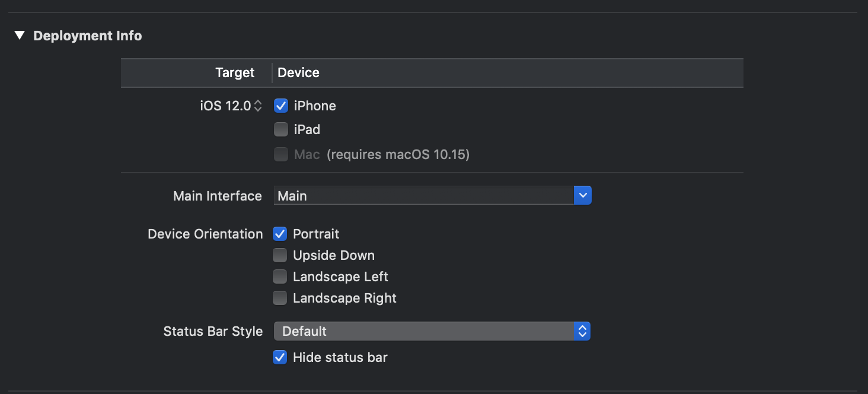Click the Target column header
Image resolution: width=868 pixels, height=394 pixels.
point(235,72)
